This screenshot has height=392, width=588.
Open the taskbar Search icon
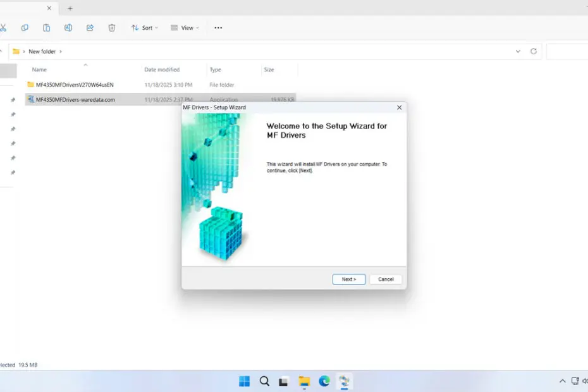264,381
